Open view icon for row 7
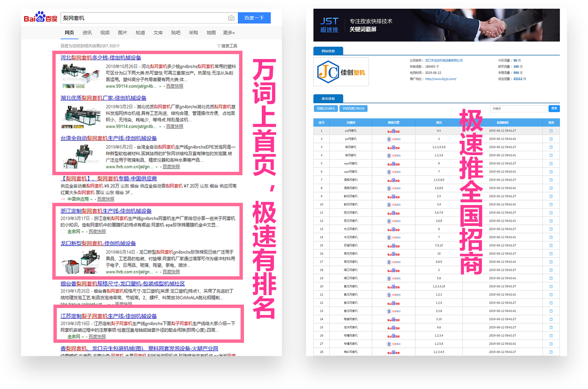Image resolution: width=588 pixels, height=389 pixels. 551,180
